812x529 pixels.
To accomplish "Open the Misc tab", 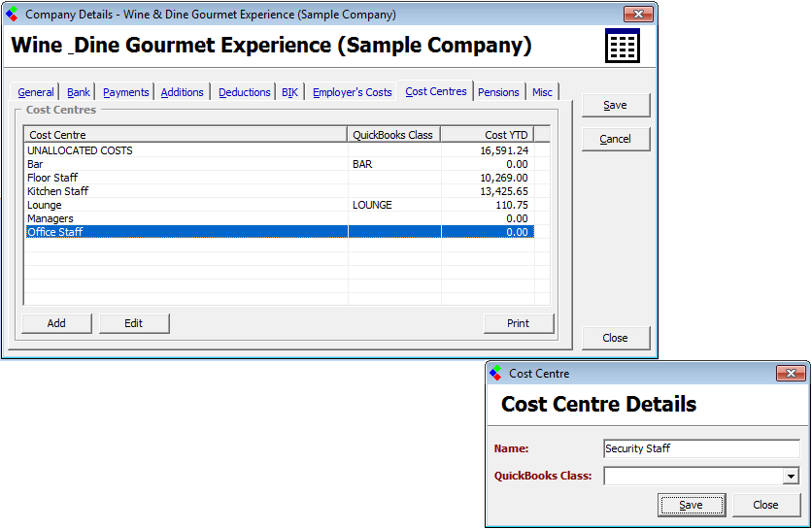I will (542, 92).
